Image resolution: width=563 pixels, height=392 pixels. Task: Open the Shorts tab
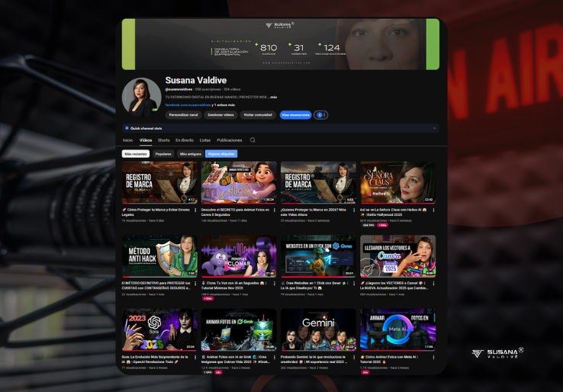tap(164, 140)
